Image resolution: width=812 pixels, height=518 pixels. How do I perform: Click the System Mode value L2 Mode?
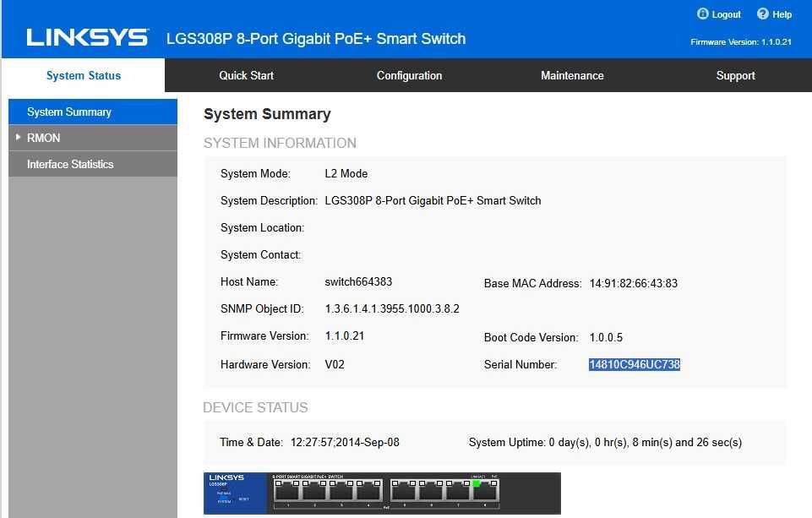[346, 173]
